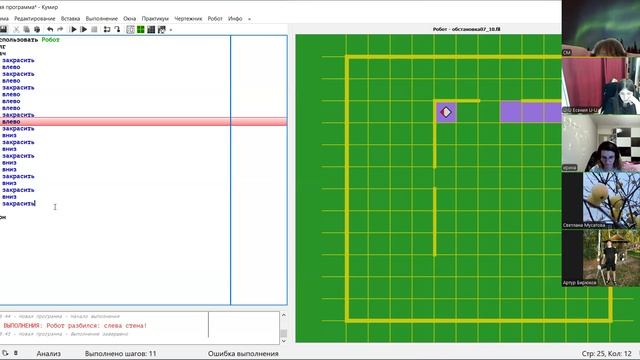Open the Выполнение menu
Screen dimensions: 640x360
click(102, 19)
